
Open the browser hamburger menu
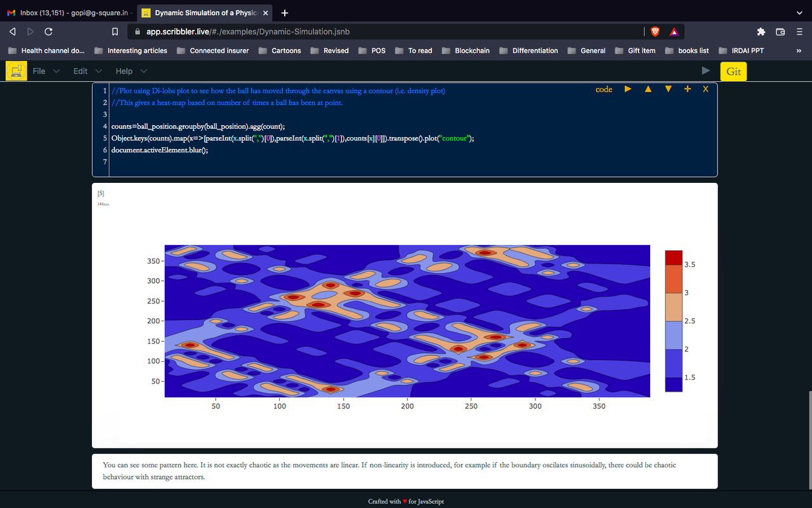(x=799, y=31)
